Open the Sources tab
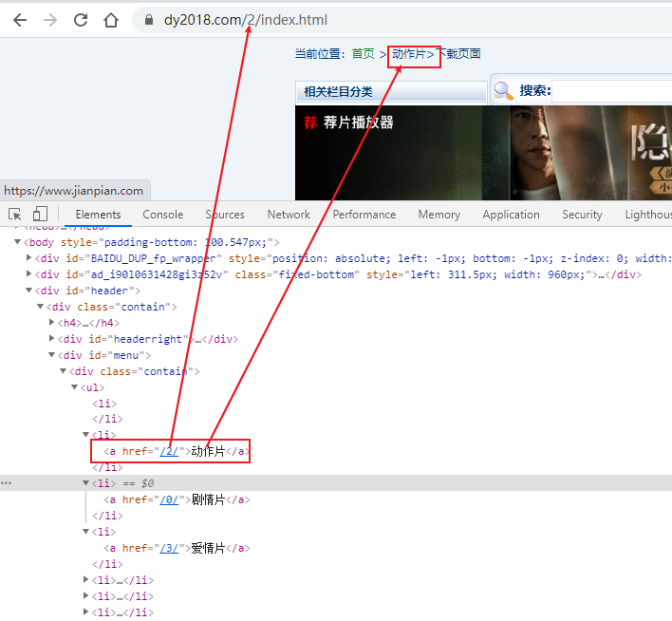The image size is (672, 621). pyautogui.click(x=225, y=215)
